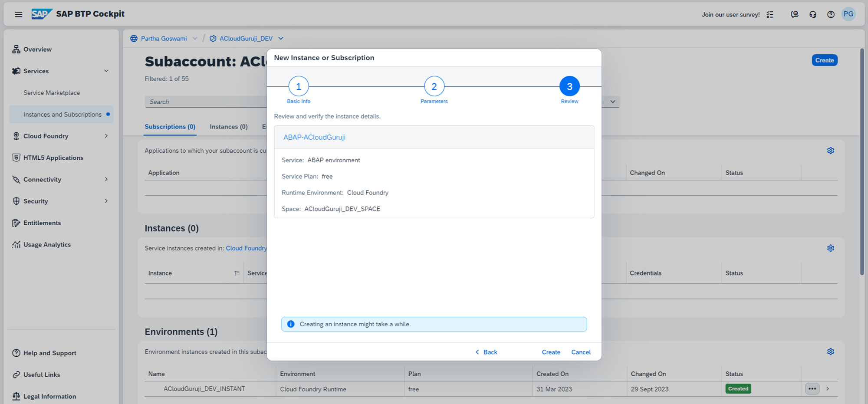
Task: Open the PG user profile avatar
Action: tap(848, 14)
